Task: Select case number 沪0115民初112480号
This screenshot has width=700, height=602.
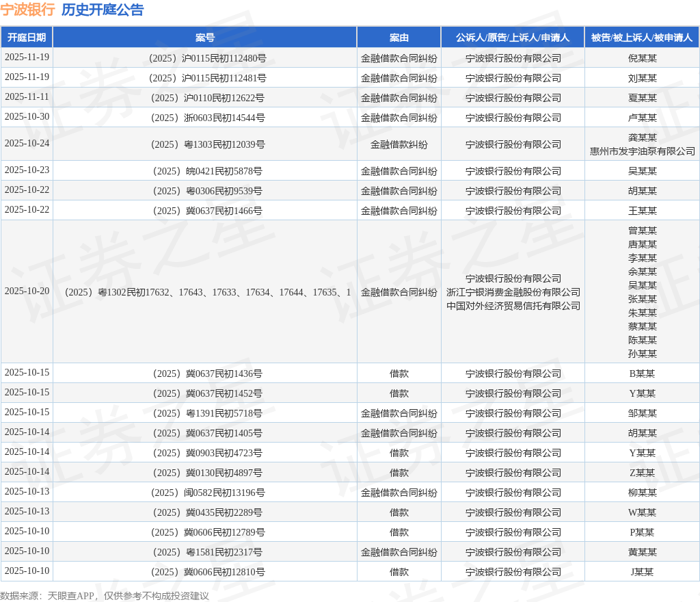Action: click(208, 59)
